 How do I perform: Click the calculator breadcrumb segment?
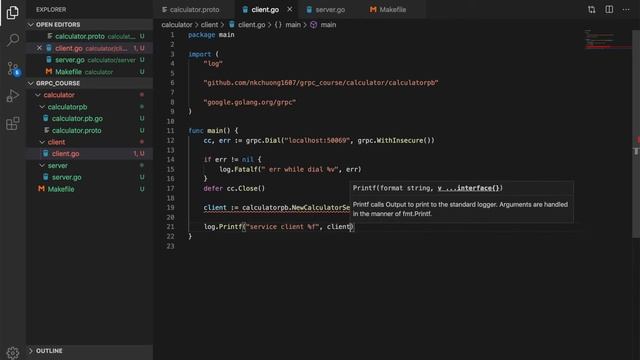176,25
